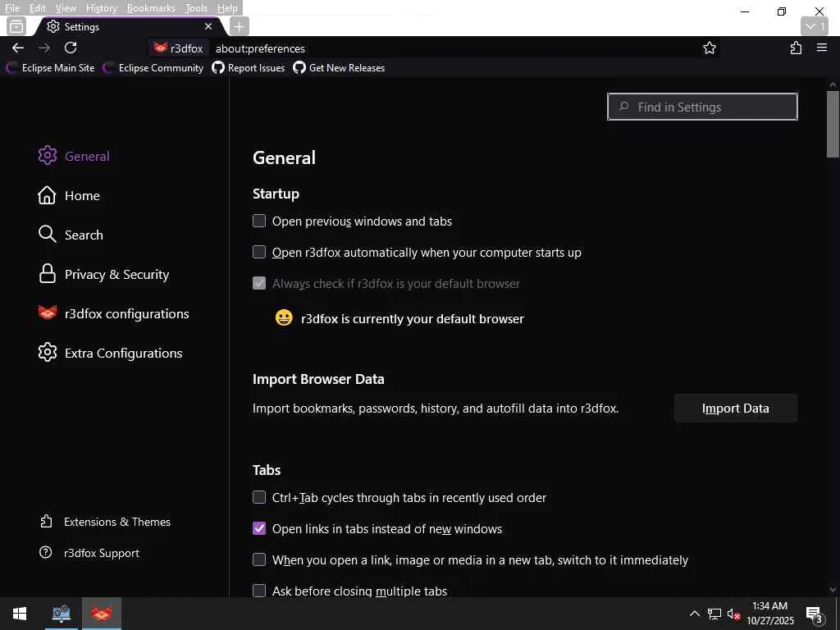The width and height of the screenshot is (840, 630).
Task: Open the extensions puzzle icon in toolbar
Action: click(x=796, y=48)
